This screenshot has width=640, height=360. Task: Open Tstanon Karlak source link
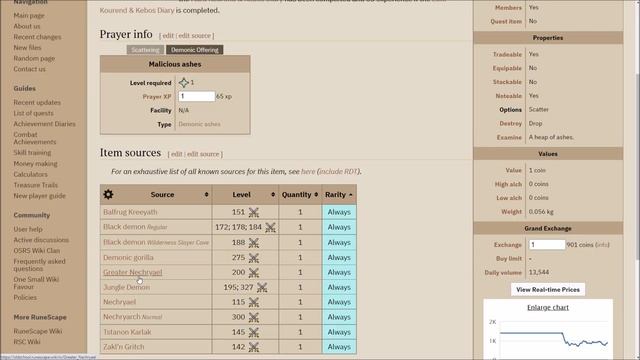(127, 332)
